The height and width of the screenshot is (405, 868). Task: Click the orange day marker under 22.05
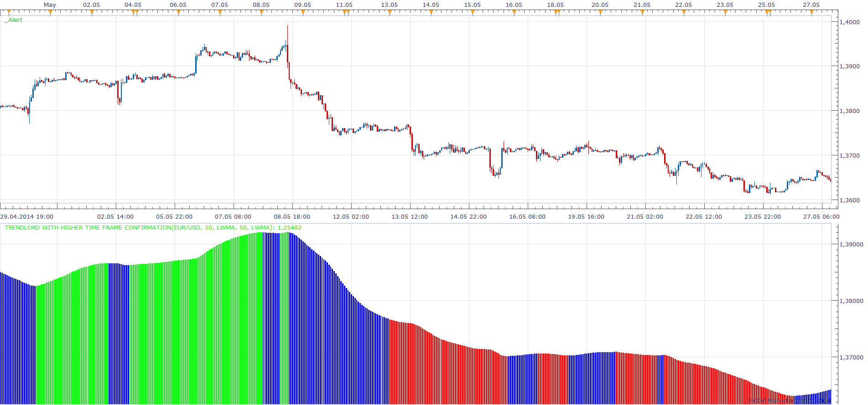click(684, 13)
